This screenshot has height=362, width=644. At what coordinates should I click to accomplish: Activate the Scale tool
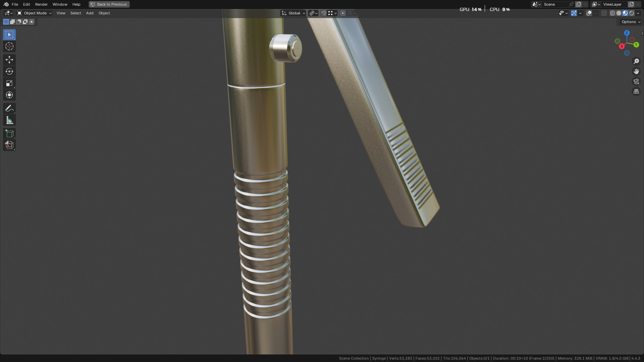(x=9, y=83)
